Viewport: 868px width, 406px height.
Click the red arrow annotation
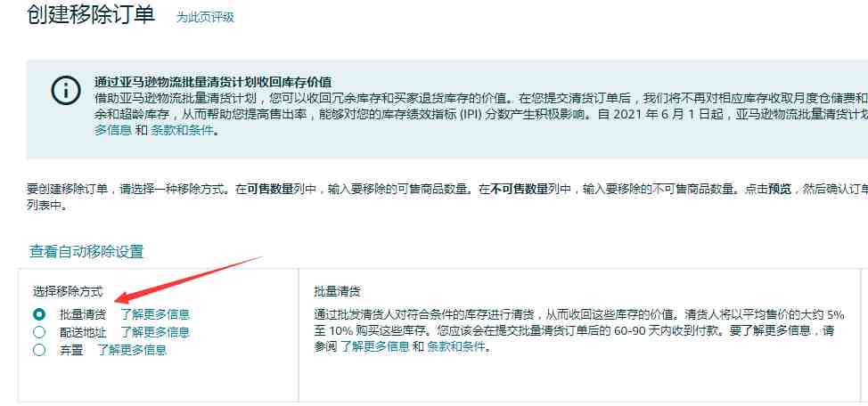pos(189,280)
